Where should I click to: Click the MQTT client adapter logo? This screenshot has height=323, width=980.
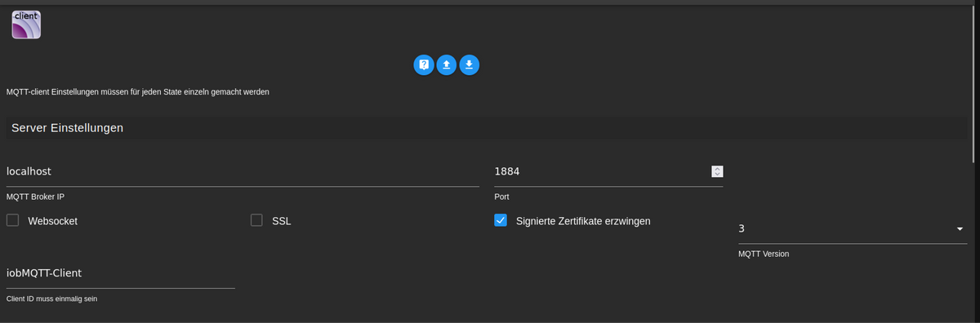tap(26, 24)
